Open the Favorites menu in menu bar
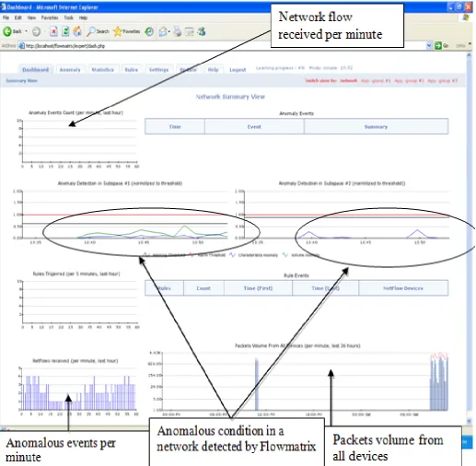This screenshot has width=476, height=466. [x=50, y=17]
